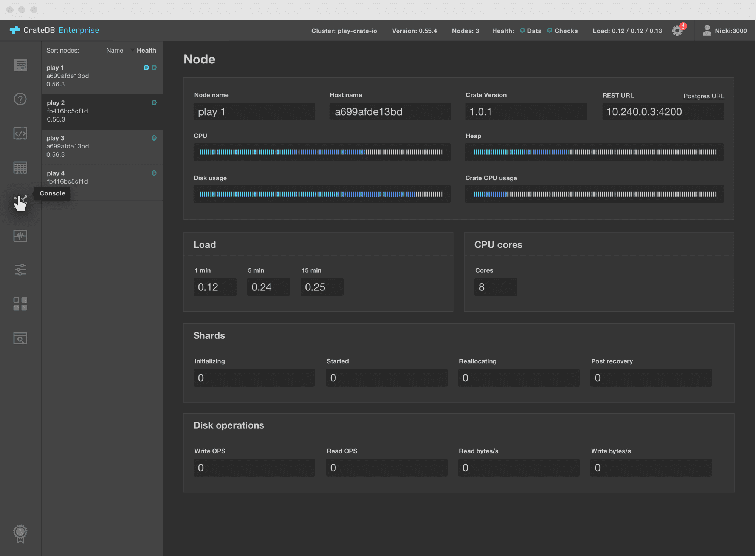The image size is (756, 556).
Task: Open the sliders settings sidebar icon
Action: coord(20,270)
